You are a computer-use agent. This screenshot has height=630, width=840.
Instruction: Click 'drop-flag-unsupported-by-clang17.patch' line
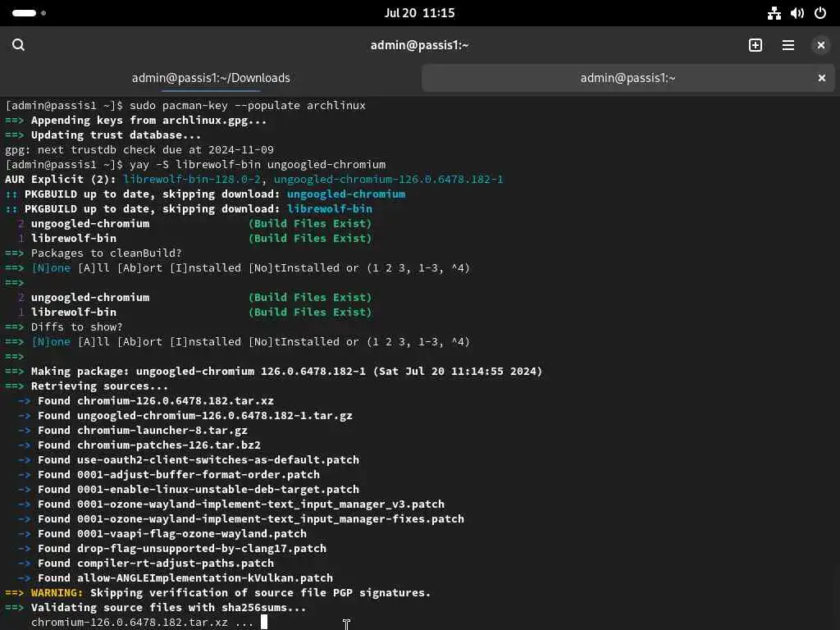[172, 549]
